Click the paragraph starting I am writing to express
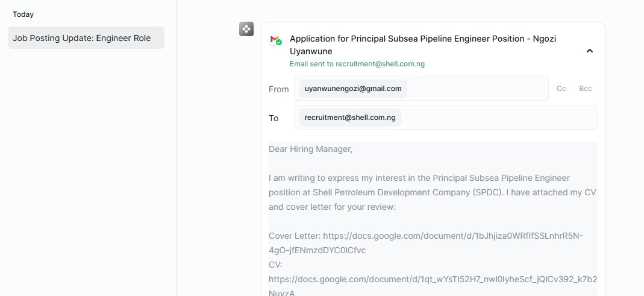The width and height of the screenshot is (644, 296). [432, 192]
